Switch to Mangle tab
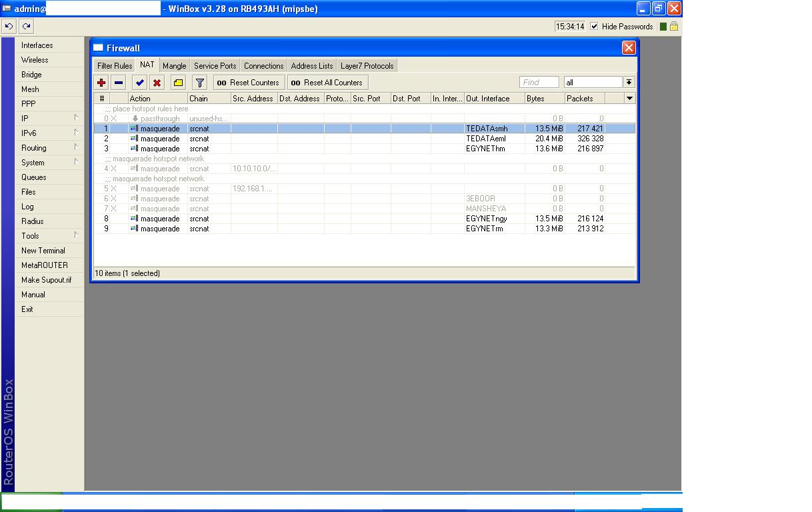 click(175, 66)
